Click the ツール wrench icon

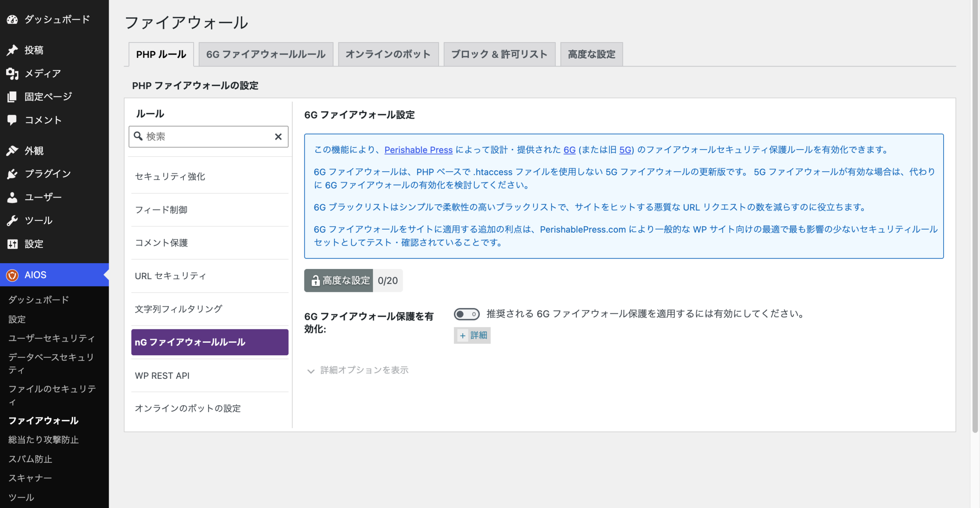pyautogui.click(x=12, y=221)
